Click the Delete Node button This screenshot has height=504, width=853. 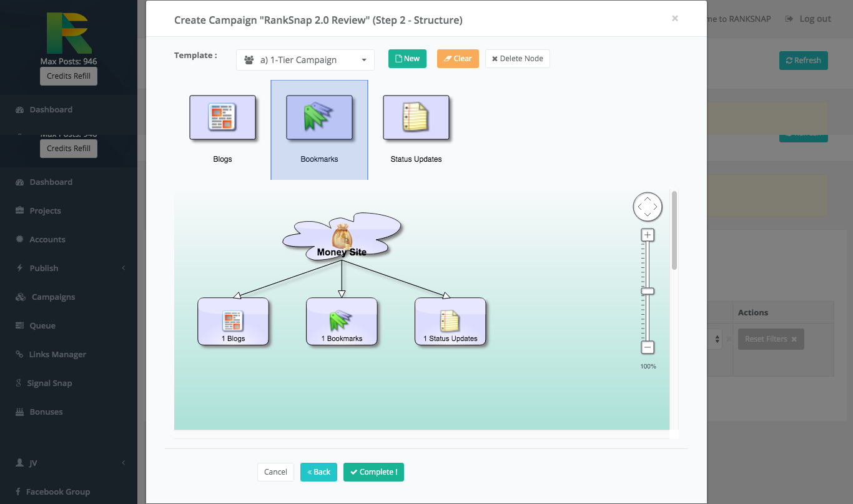coord(518,59)
